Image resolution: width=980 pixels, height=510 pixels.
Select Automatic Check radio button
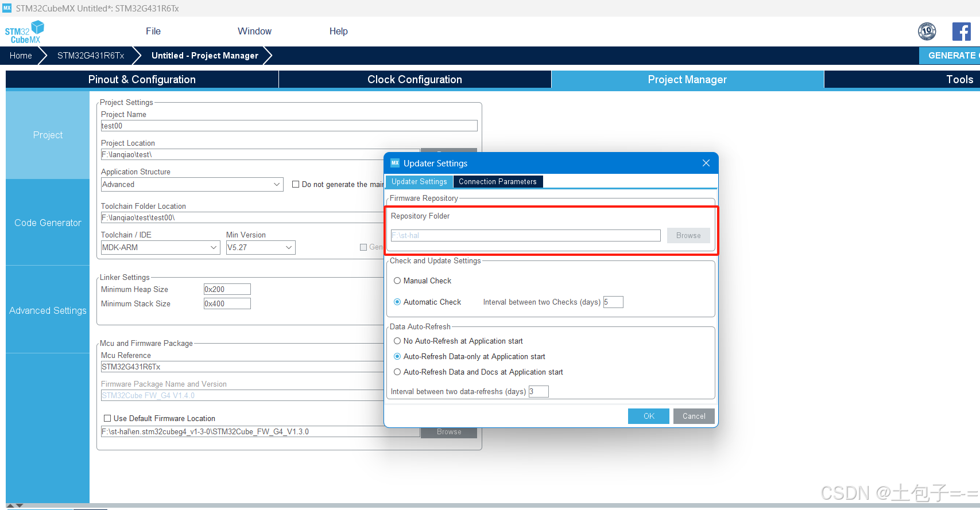coord(397,302)
